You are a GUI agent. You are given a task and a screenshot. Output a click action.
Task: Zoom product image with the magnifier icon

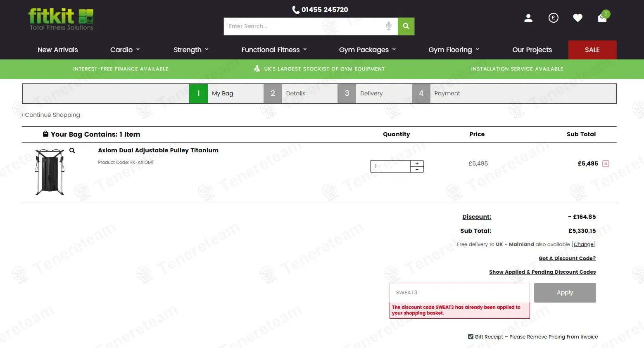[72, 151]
